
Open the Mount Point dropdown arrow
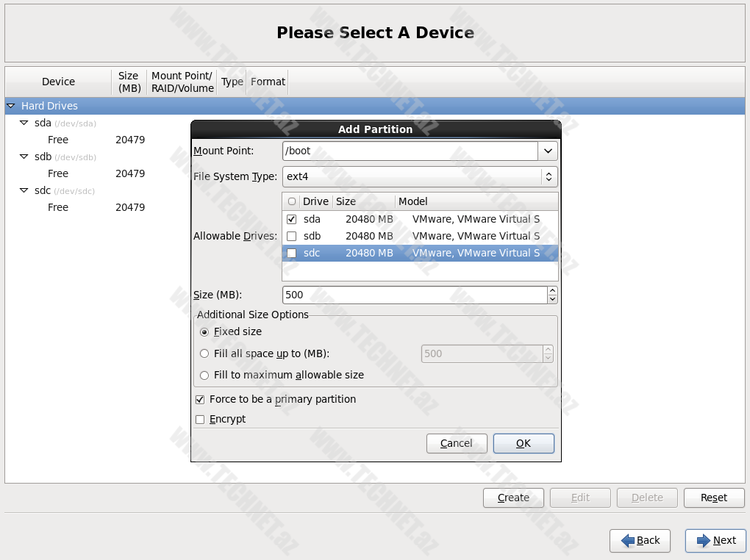(548, 151)
